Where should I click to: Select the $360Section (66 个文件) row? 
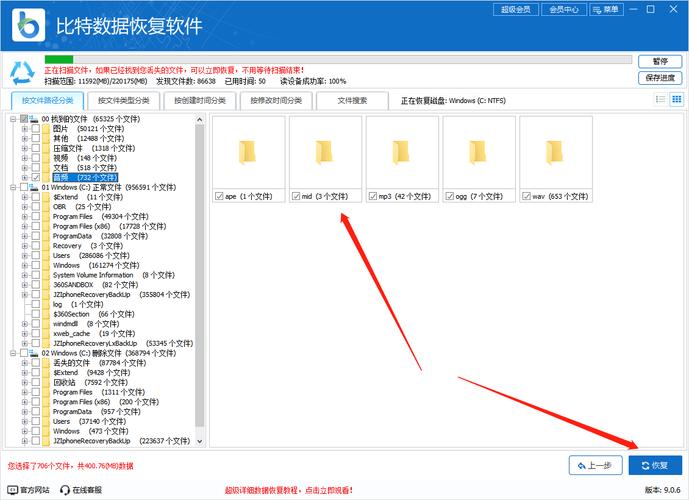point(94,314)
